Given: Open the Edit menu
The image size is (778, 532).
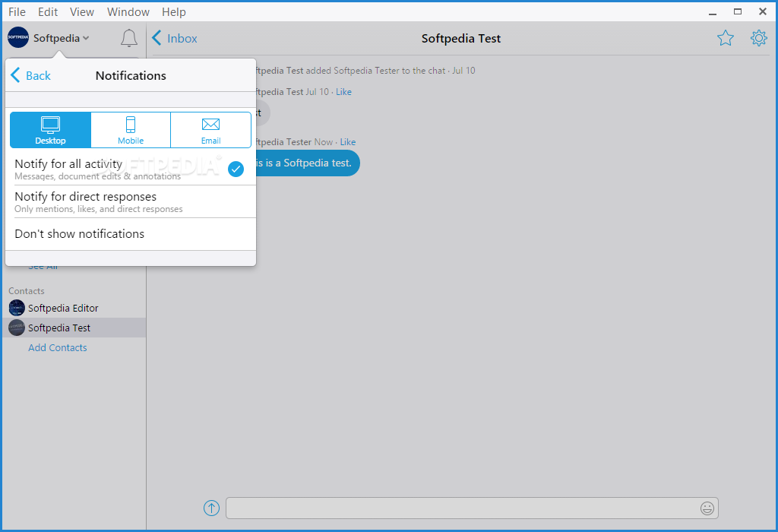Looking at the screenshot, I should tap(48, 12).
